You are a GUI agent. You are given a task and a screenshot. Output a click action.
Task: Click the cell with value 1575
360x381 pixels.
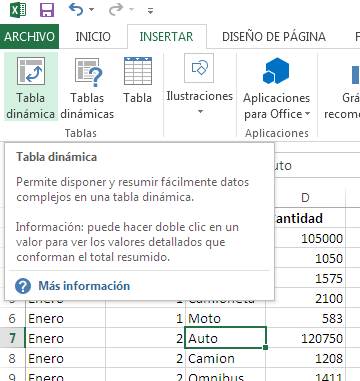(310, 278)
